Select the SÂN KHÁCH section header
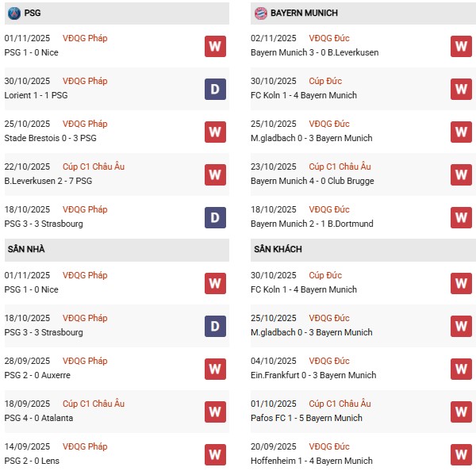 (x=278, y=250)
